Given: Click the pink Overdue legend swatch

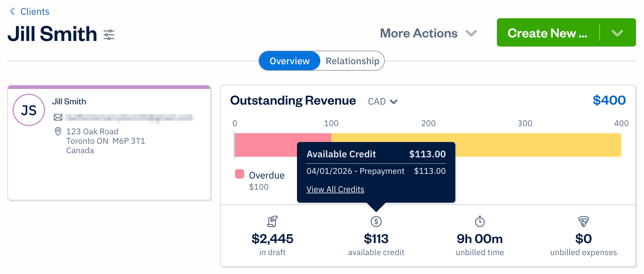Looking at the screenshot, I should click(239, 174).
